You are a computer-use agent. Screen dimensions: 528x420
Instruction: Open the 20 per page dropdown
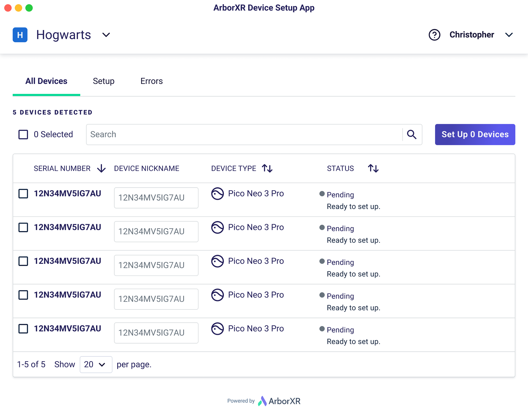[96, 364]
